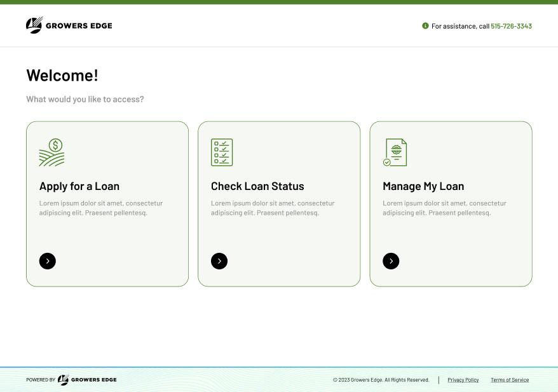This screenshot has width=558, height=392.
Task: Click the 'What would you like to access?' text
Action: [85, 99]
